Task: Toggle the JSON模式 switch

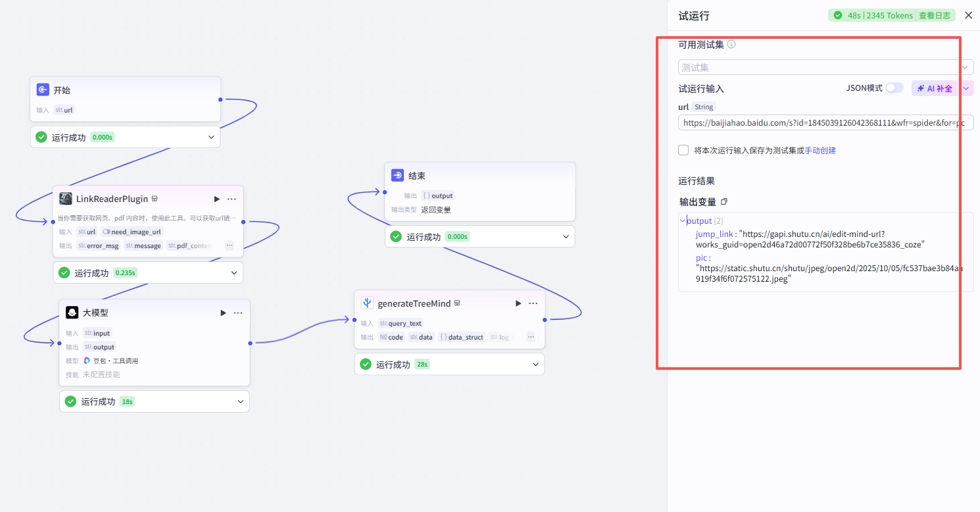Action: pyautogui.click(x=894, y=88)
